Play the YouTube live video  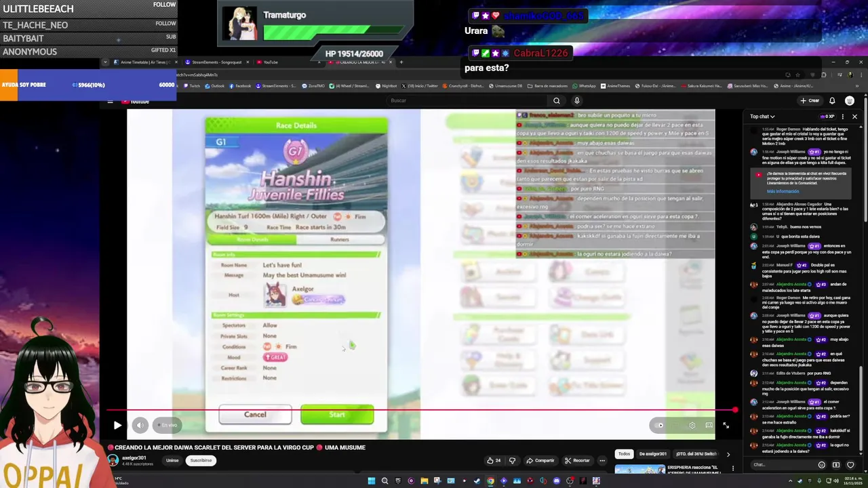(117, 426)
